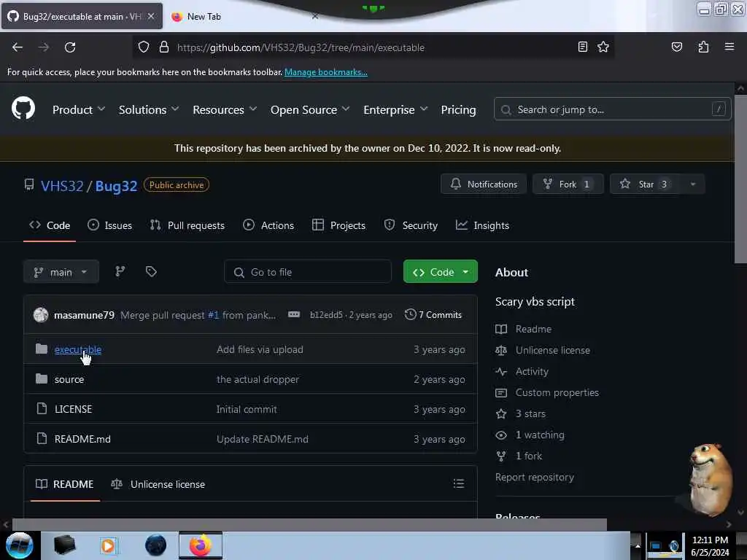Image resolution: width=747 pixels, height=560 pixels.
Task: Switch to the Issues tab
Action: tap(109, 225)
